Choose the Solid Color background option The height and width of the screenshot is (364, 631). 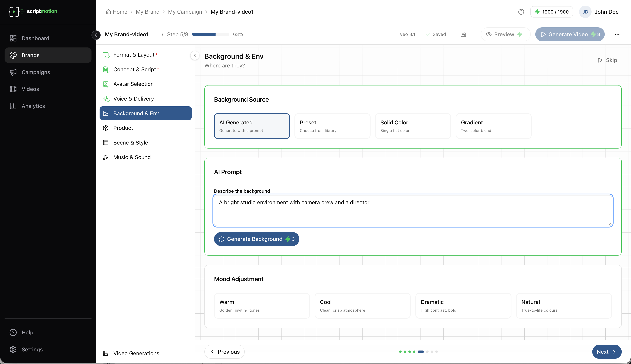coord(413,126)
